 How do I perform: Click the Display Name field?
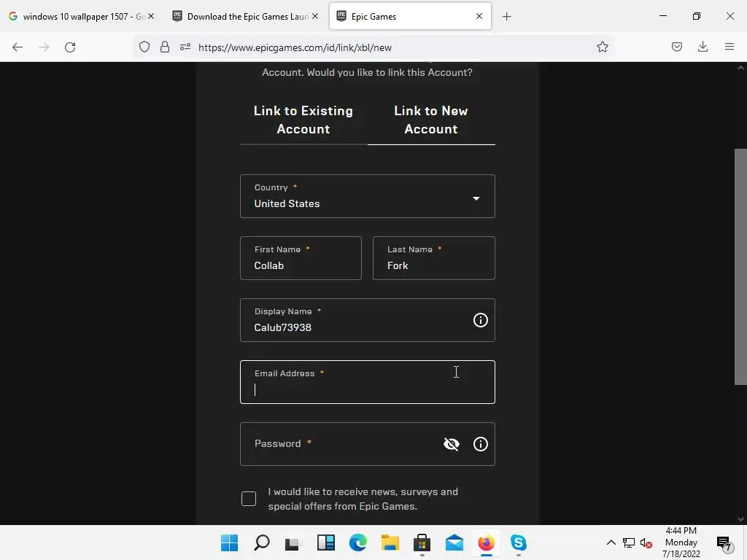tap(368, 320)
